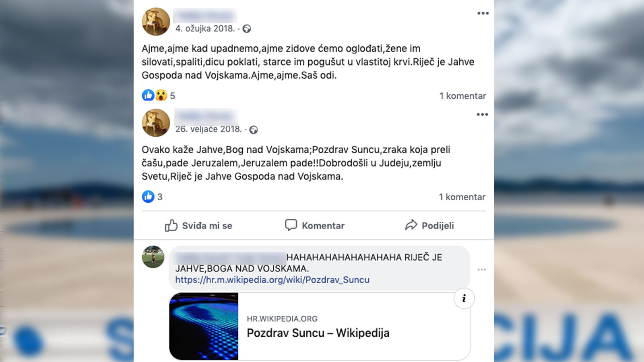Click the Pozdrav Suncu blue lights thumbnail
Viewport: 644px width, 362px height.
204,326
